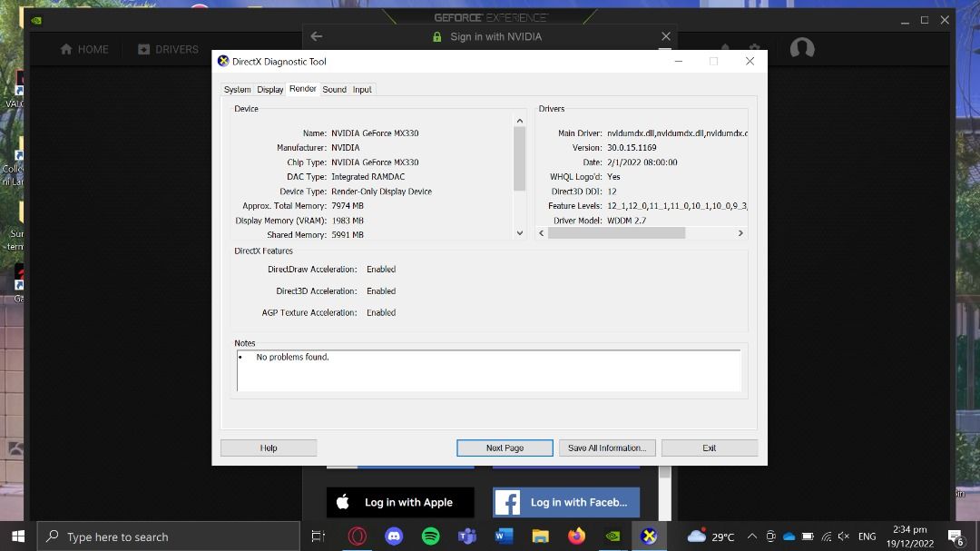Switch to the Sound tab in dxdiag
The image size is (980, 551).
pos(334,89)
